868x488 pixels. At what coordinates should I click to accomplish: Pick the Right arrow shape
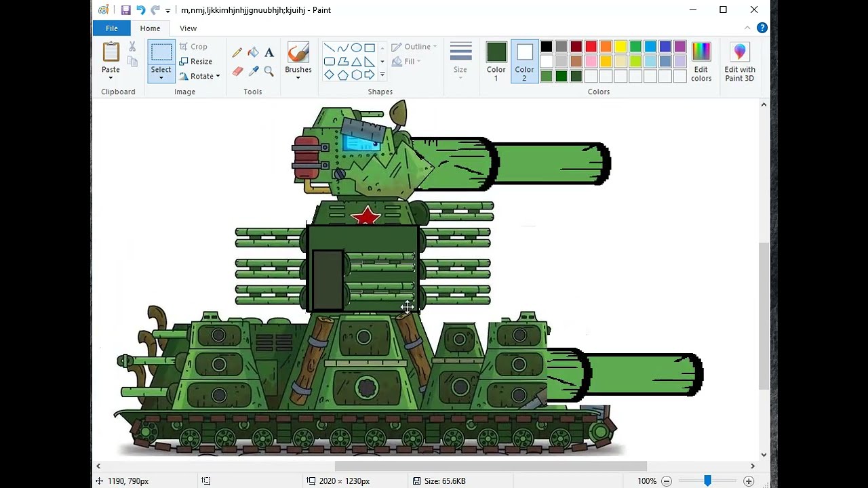point(370,75)
